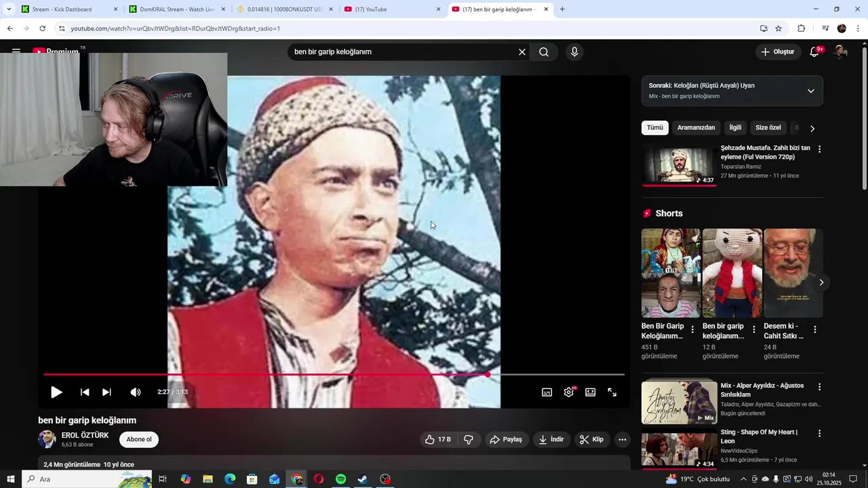868x488 pixels.
Task: Open options for the 12 B Short
Action: tap(753, 329)
